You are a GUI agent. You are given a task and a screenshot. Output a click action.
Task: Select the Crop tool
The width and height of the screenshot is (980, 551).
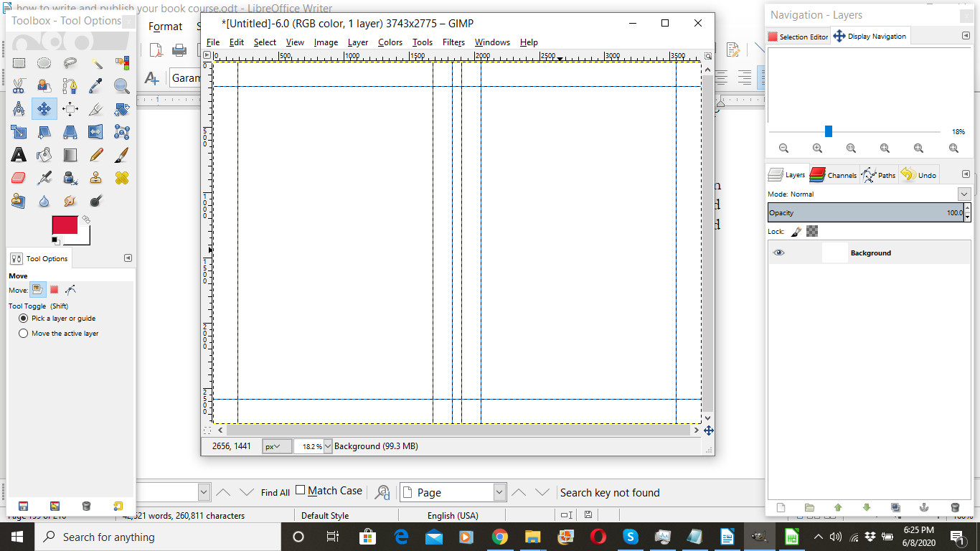[96, 109]
